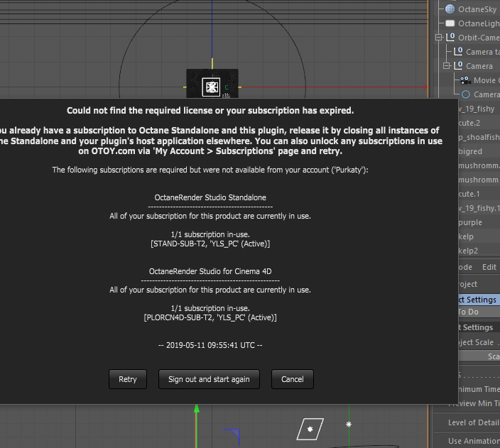Select the kelp object
Image resolution: width=500 pixels, height=448 pixels.
pyautogui.click(x=466, y=236)
